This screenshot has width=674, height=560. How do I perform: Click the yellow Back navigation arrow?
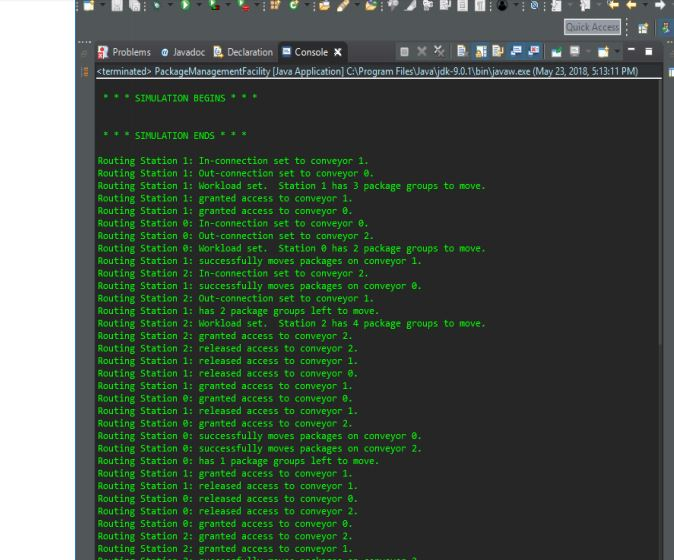(631, 5)
